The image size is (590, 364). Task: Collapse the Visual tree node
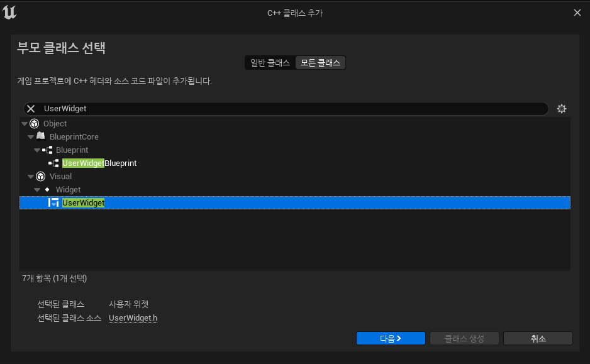pyautogui.click(x=31, y=177)
